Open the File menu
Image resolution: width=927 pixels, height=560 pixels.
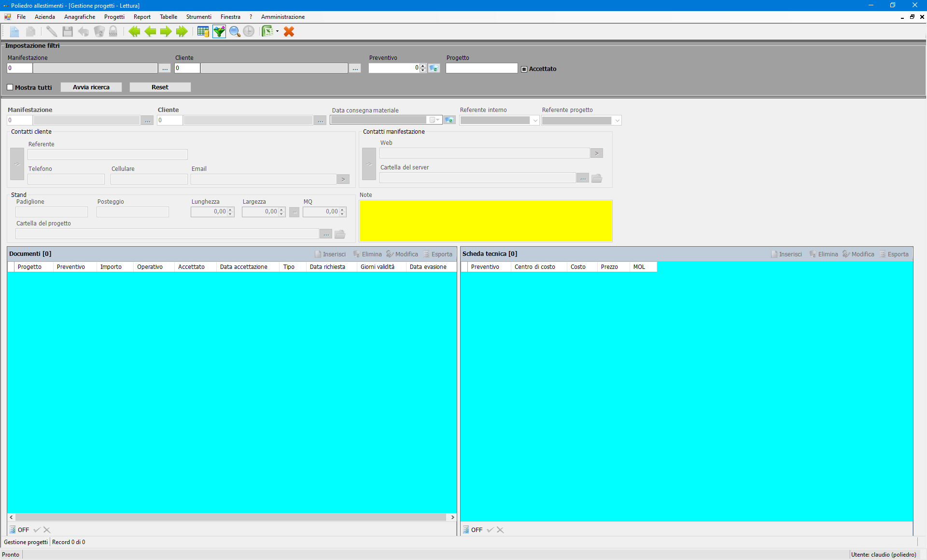[21, 17]
